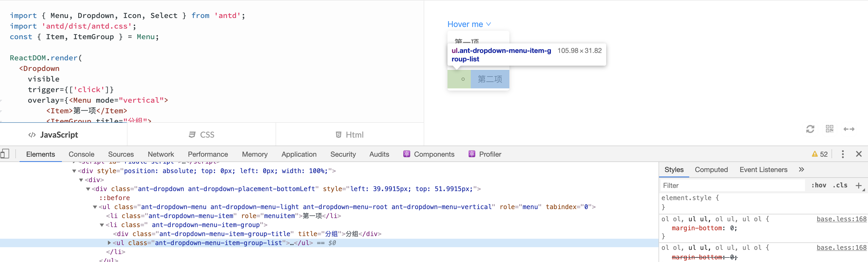Collapse the ul.ant-dropdown-menu tree node
Screen dimensions: 868x262
coord(95,207)
